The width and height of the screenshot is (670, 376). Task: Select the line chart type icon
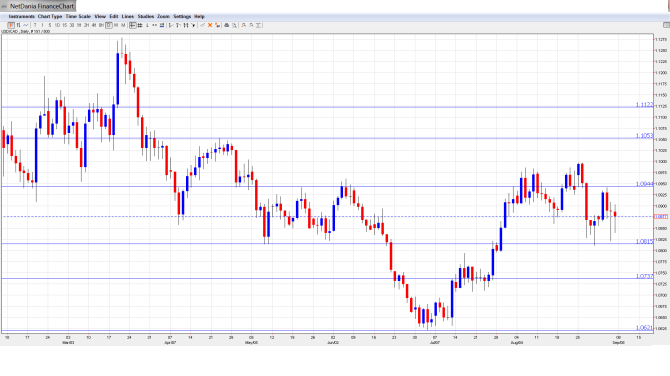click(26, 25)
